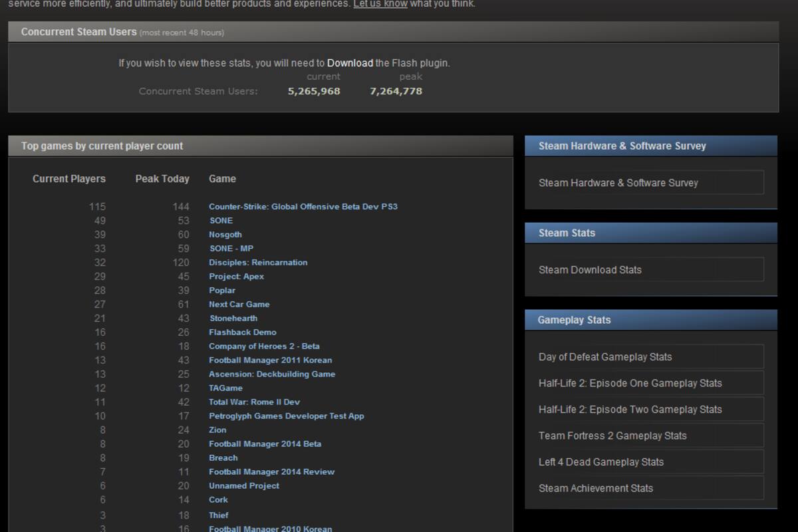Screen dimensions: 798x532
Task: View Team Fortress 2 Gameplay Stats
Action: pos(651,436)
